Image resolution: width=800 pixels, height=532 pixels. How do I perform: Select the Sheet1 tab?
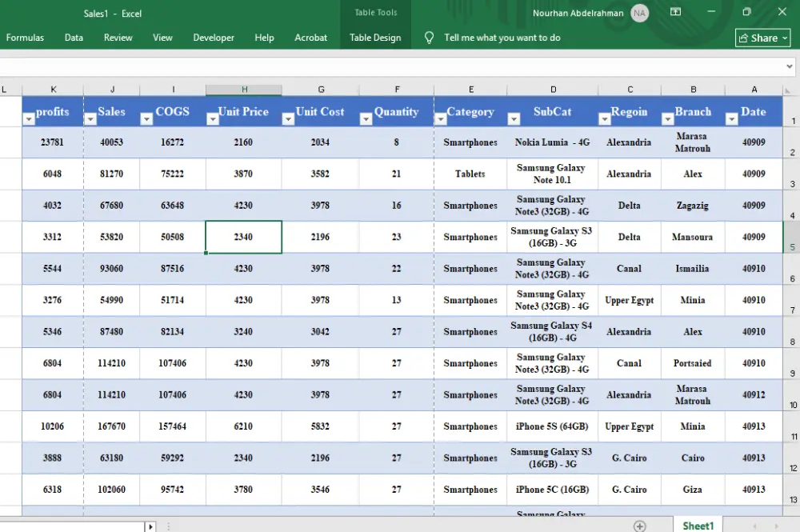point(698,526)
